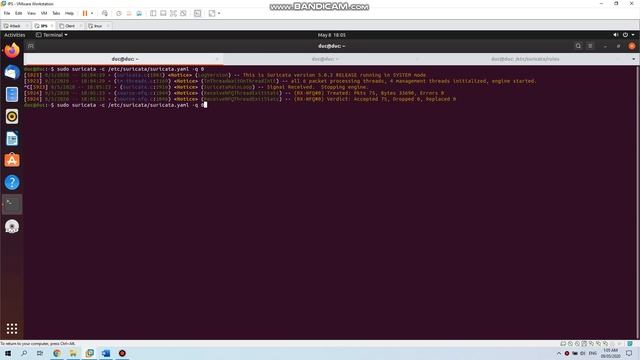Open the VMware File menu

coord(7,13)
